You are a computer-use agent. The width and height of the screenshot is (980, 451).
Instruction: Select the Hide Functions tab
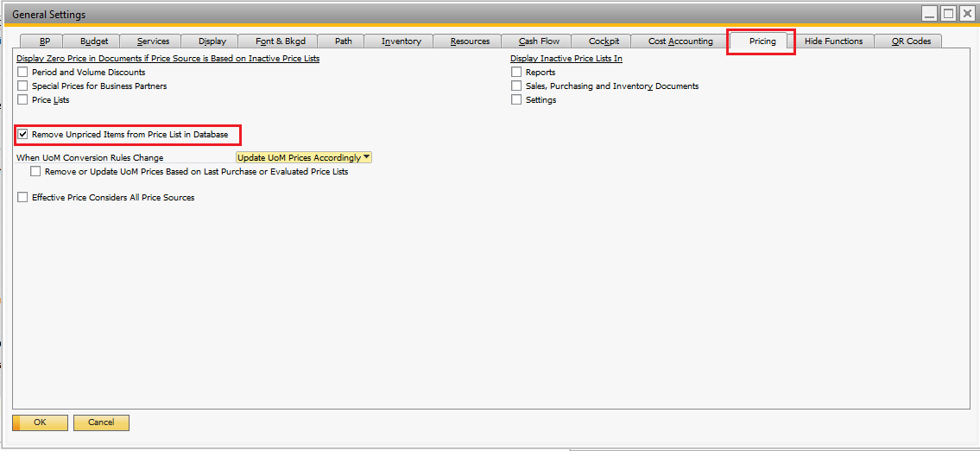coord(833,41)
